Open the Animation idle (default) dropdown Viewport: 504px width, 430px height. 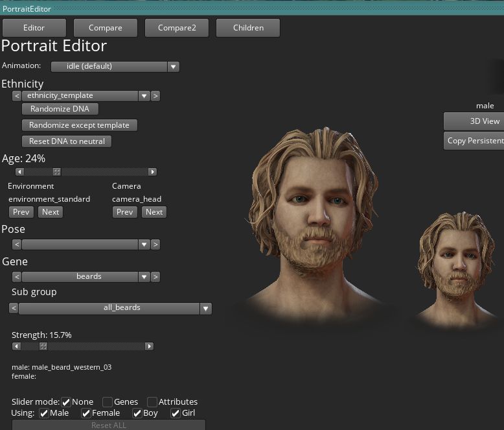(x=109, y=66)
